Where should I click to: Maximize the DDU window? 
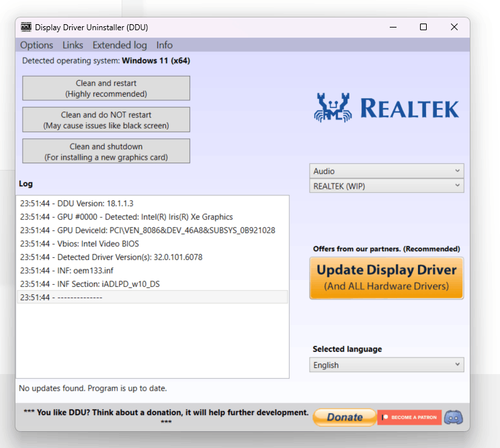point(423,27)
